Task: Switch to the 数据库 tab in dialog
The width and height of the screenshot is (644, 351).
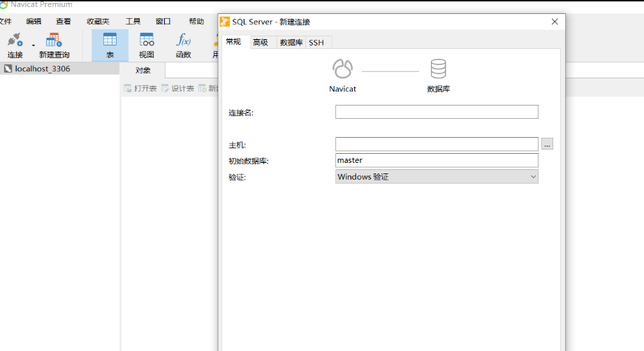Action: click(x=291, y=43)
